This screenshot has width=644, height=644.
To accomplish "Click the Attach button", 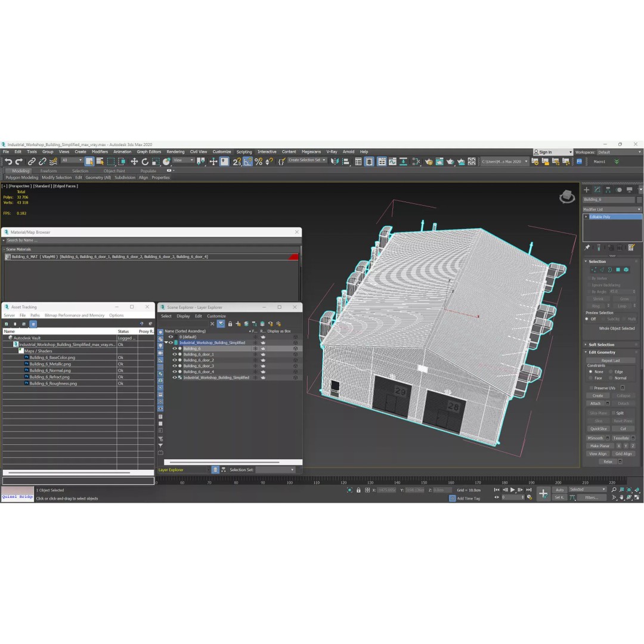I will click(x=595, y=404).
